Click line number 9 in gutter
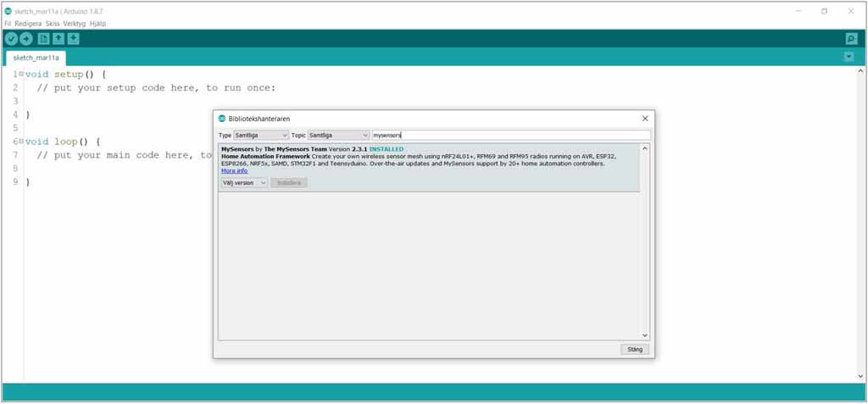The image size is (868, 404). click(x=15, y=182)
